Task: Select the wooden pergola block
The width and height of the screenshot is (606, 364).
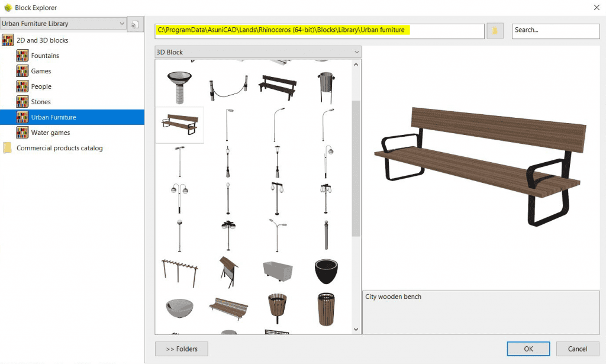Action: pyautogui.click(x=179, y=272)
